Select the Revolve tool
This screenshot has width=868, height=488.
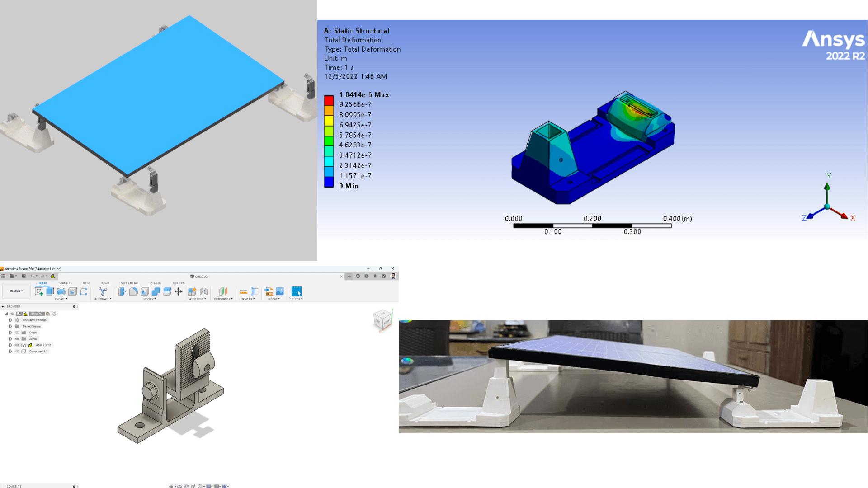click(61, 291)
